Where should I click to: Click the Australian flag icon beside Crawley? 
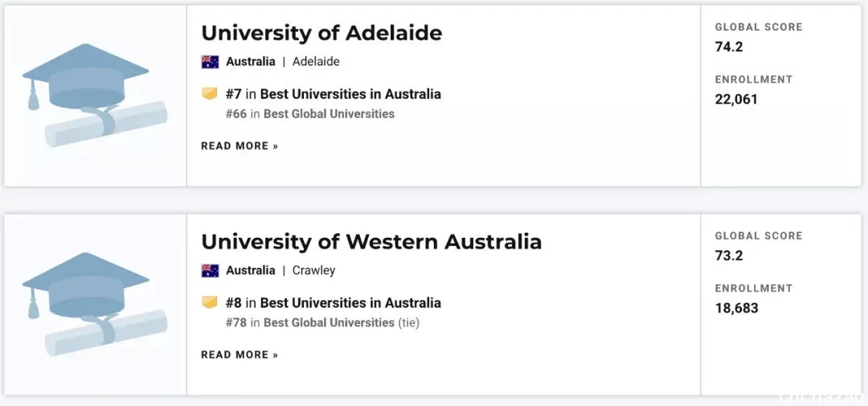(210, 270)
